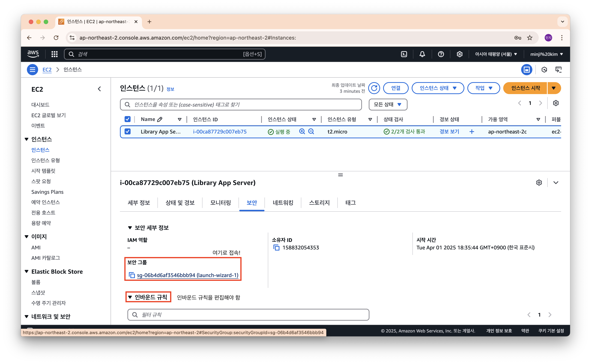The image size is (591, 364).
Task: Collapse the 인바운드 규칙 section
Action: (130, 297)
